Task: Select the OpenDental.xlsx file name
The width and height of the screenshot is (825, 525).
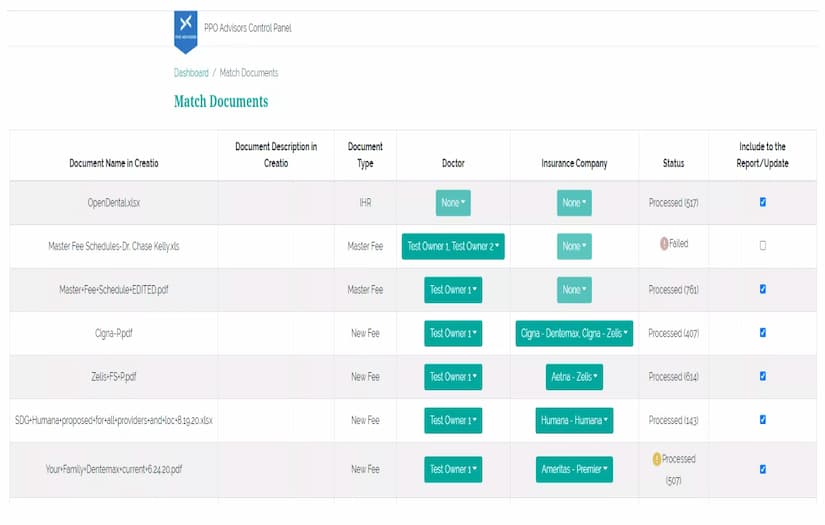Action: [x=114, y=203]
